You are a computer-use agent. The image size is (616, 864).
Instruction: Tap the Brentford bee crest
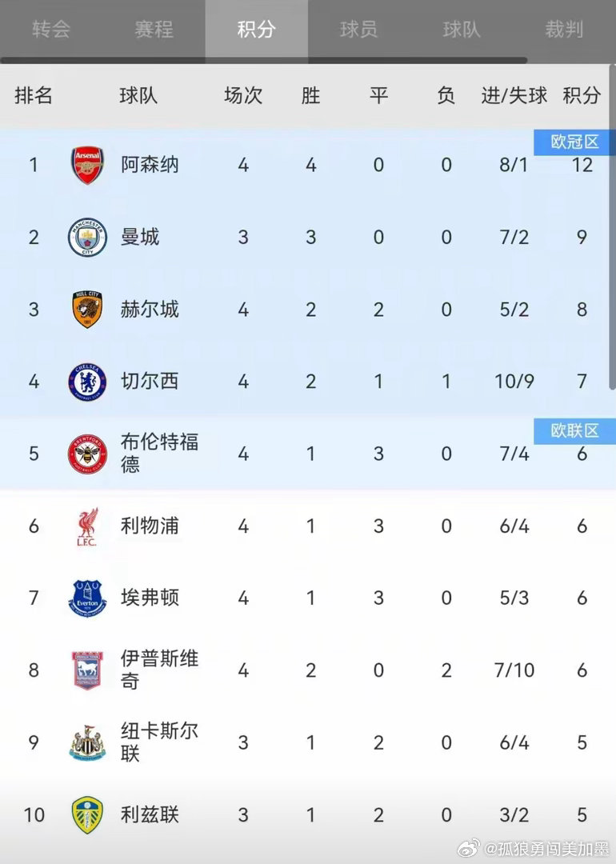pyautogui.click(x=87, y=454)
